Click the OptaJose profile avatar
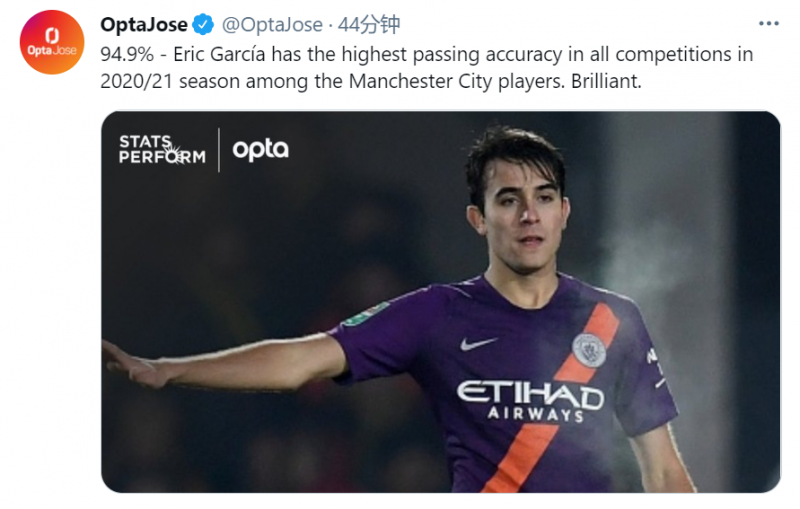The width and height of the screenshot is (800, 509). [x=52, y=42]
